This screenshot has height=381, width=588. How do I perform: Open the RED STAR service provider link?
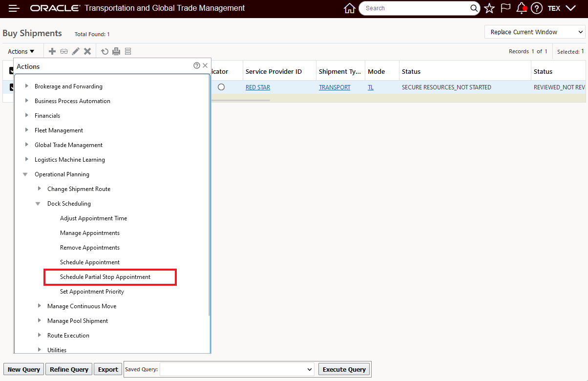[258, 87]
